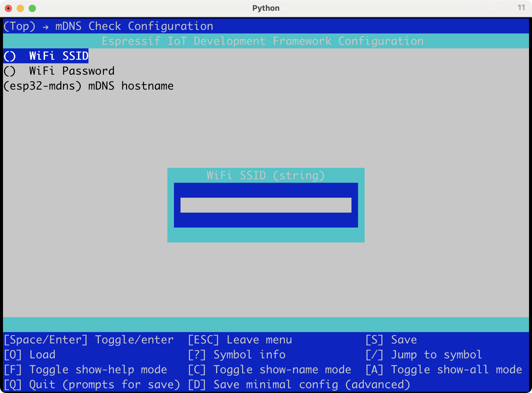
Task: Select the WiFi Password menu entry
Action: pos(59,71)
